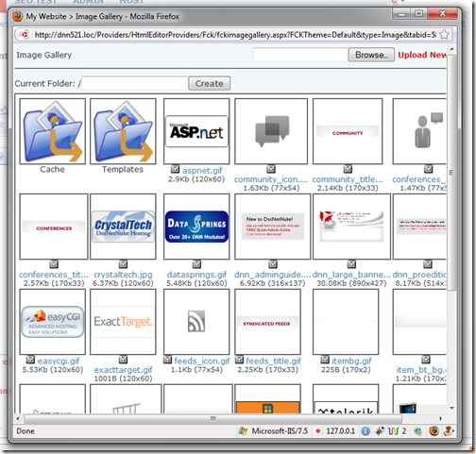The height and width of the screenshot is (454, 476).
Task: Open the Templates folder icon
Action: tap(123, 131)
